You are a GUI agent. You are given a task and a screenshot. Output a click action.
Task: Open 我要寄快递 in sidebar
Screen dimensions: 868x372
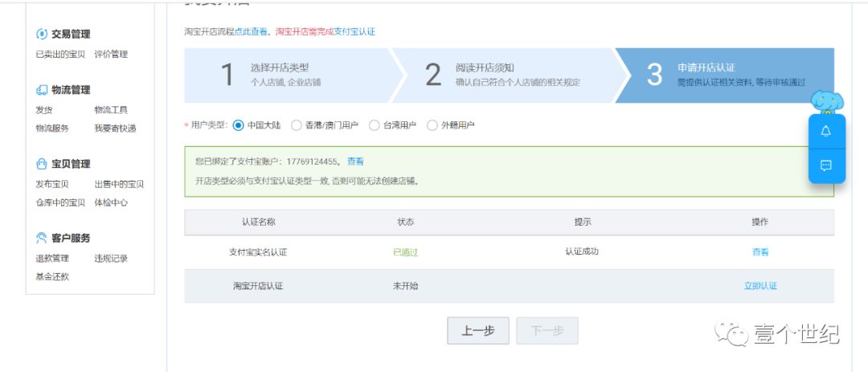115,129
